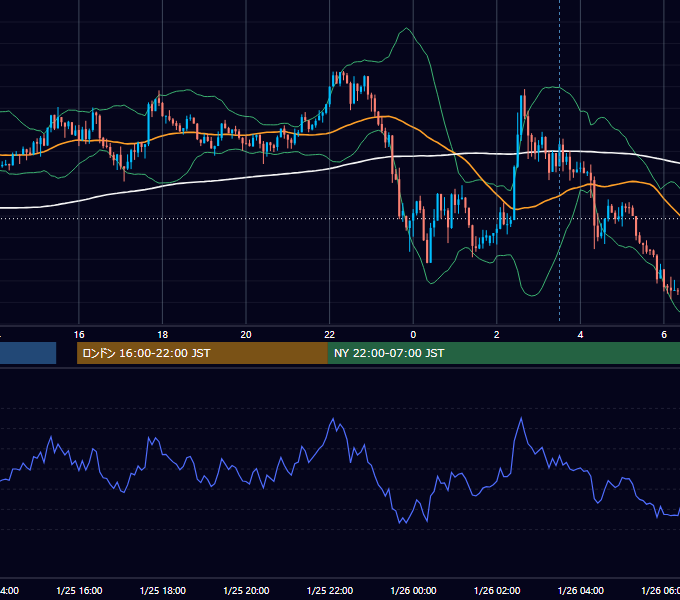Click the 1/25 18:00 time label
This screenshot has height=600, width=680.
[x=163, y=590]
